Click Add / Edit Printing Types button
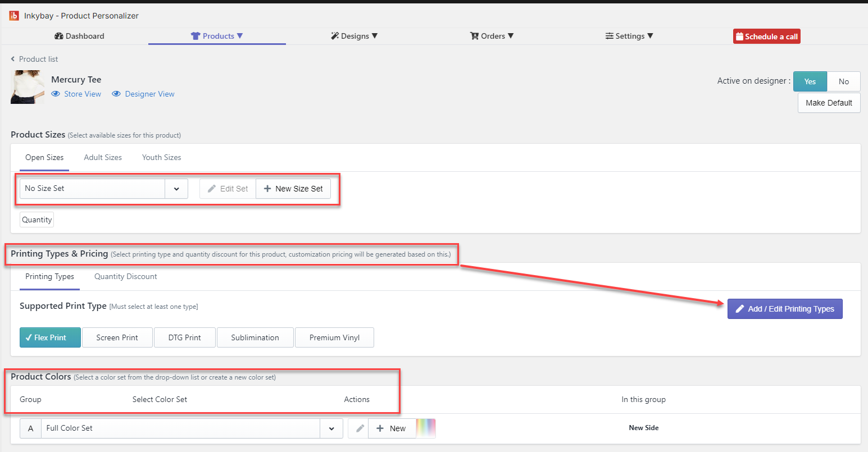 tap(784, 309)
